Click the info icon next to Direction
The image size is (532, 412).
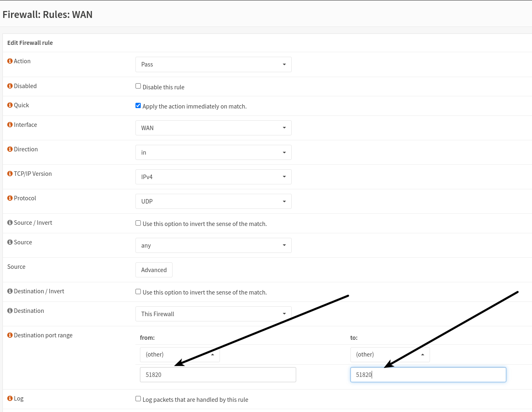[10, 149]
